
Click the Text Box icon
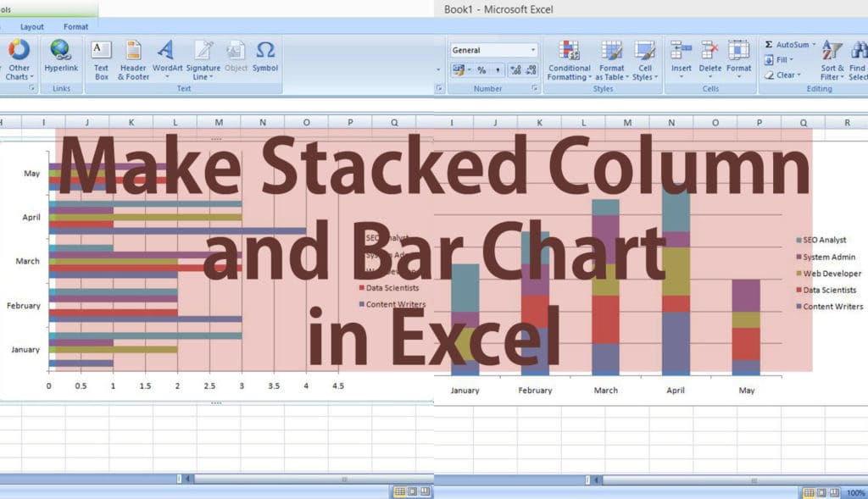[x=101, y=56]
